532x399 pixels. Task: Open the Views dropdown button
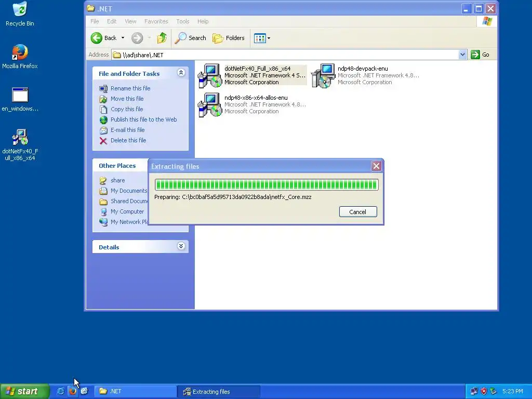click(262, 38)
